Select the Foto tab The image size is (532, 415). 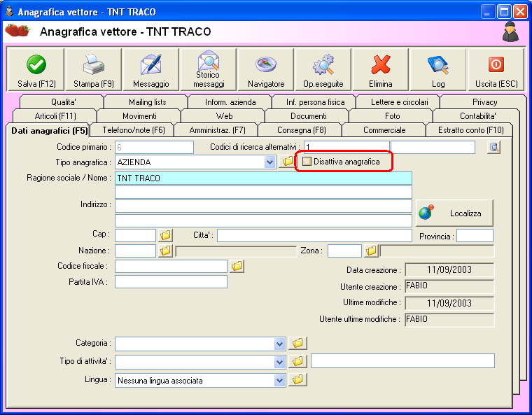click(x=392, y=116)
